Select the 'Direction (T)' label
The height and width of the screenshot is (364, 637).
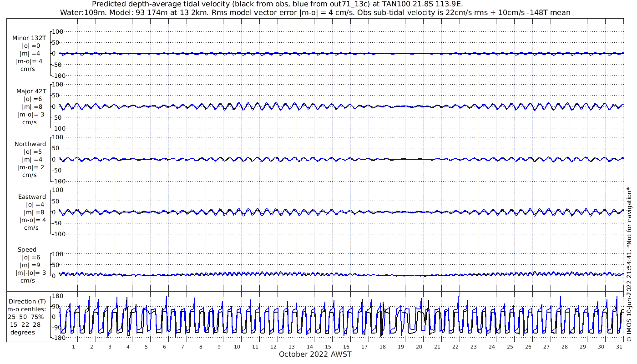[x=27, y=302]
